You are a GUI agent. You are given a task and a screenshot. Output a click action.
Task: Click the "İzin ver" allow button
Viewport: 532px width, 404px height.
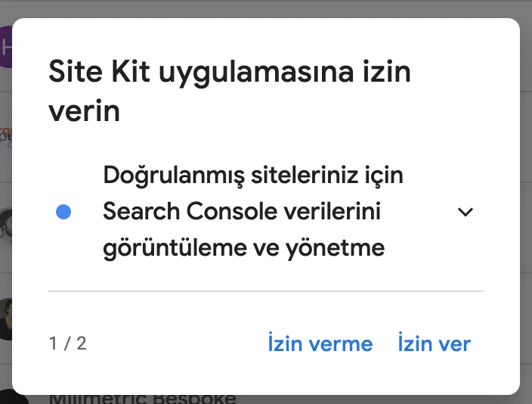pos(434,344)
